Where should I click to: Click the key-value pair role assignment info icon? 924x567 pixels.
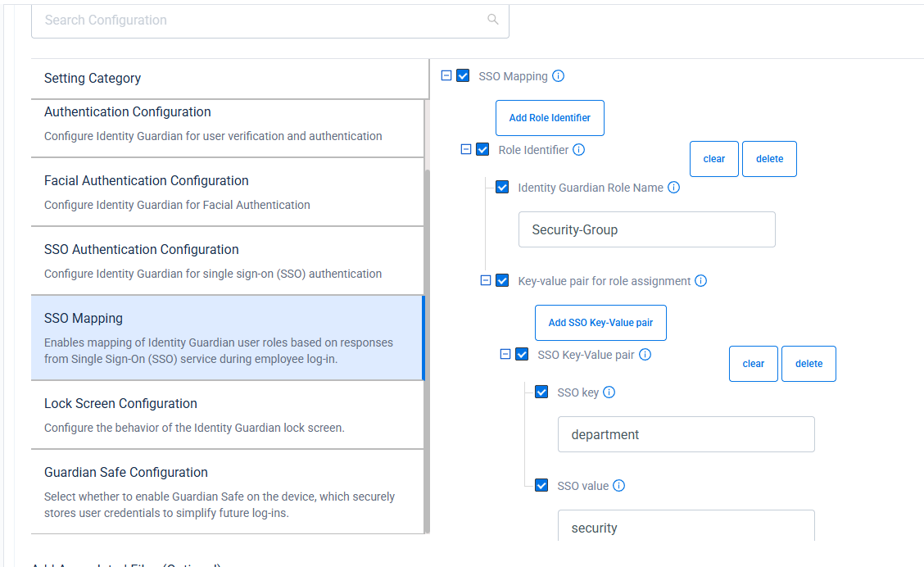pyautogui.click(x=700, y=279)
